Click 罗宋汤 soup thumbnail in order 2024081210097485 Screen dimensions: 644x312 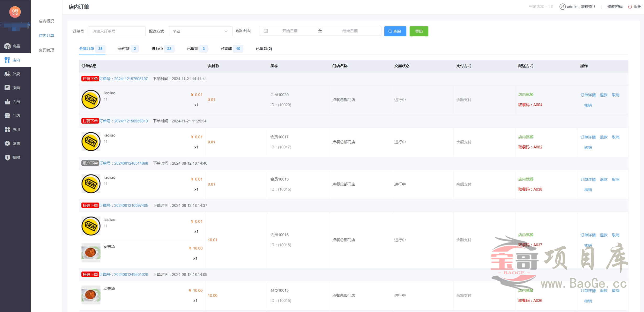[x=91, y=253]
